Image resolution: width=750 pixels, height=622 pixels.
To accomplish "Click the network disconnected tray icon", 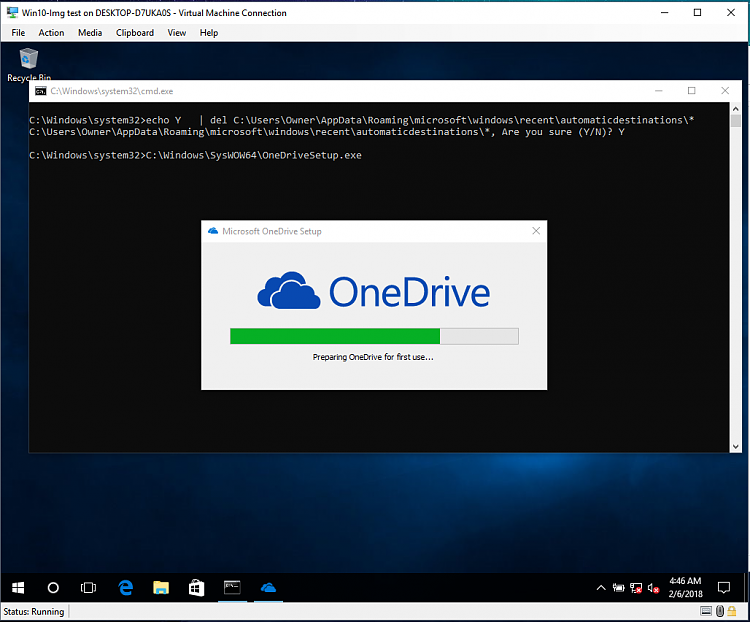I will (x=636, y=588).
